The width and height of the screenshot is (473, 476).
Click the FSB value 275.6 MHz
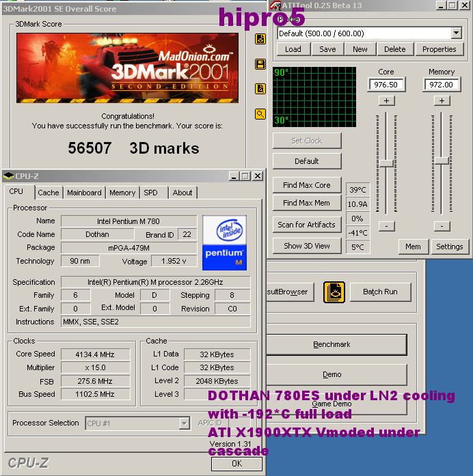click(x=96, y=381)
